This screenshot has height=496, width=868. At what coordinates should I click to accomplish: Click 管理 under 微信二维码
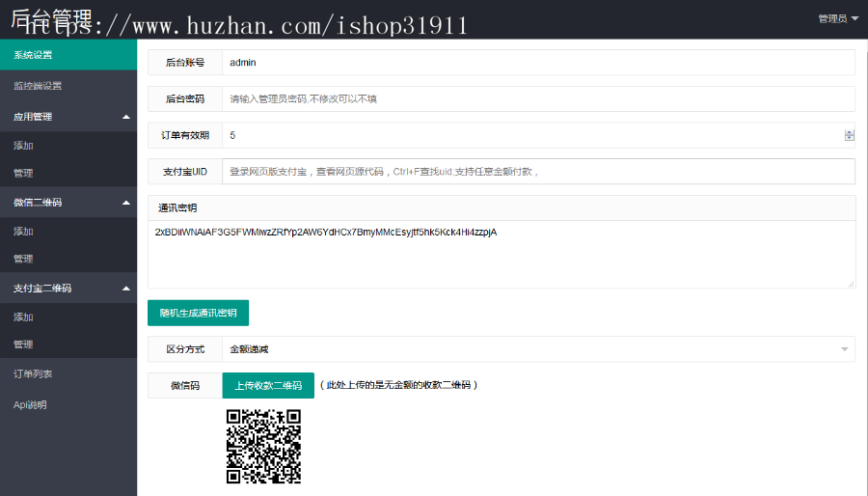pyautogui.click(x=68, y=259)
